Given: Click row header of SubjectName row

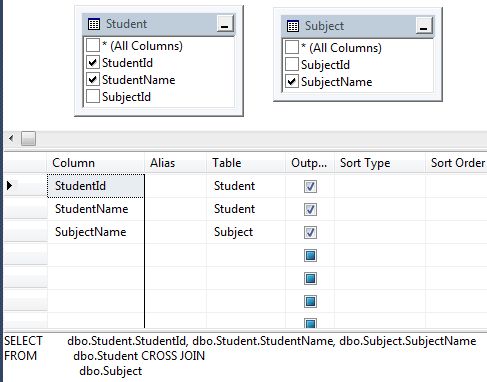Looking at the screenshot, I should 26,232.
